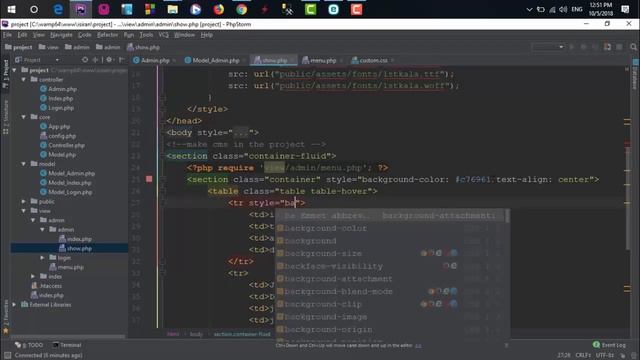The image size is (640, 360).
Task: Toggle the breakpoint on line 25
Action: click(149, 179)
